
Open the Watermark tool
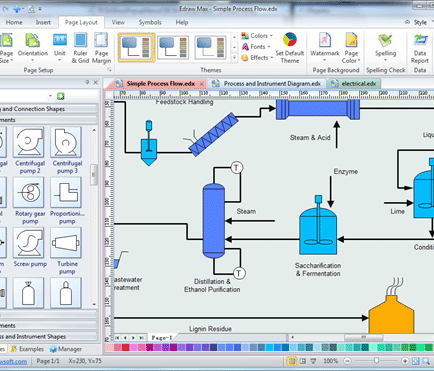(324, 47)
